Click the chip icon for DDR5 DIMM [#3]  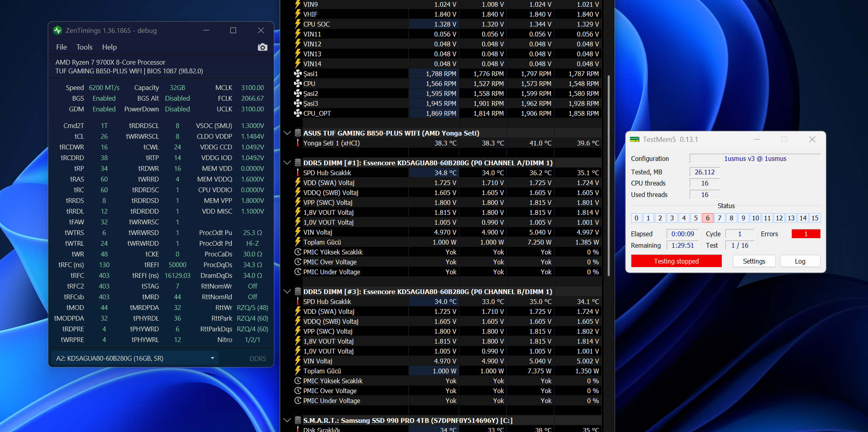tap(298, 291)
